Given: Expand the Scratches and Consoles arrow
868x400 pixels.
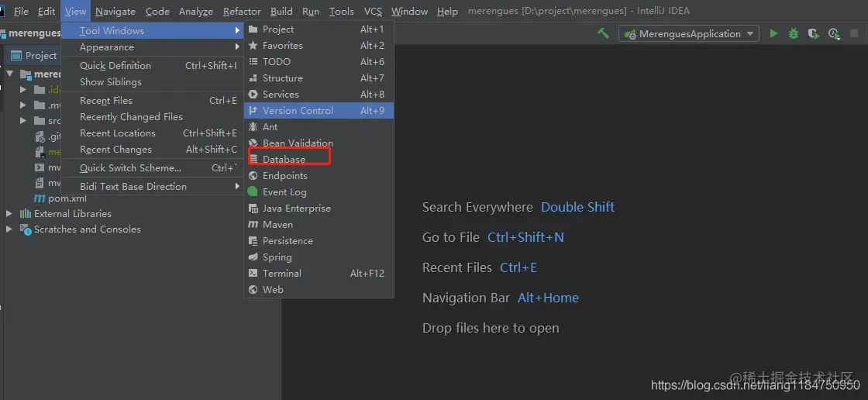Looking at the screenshot, I should (9, 229).
